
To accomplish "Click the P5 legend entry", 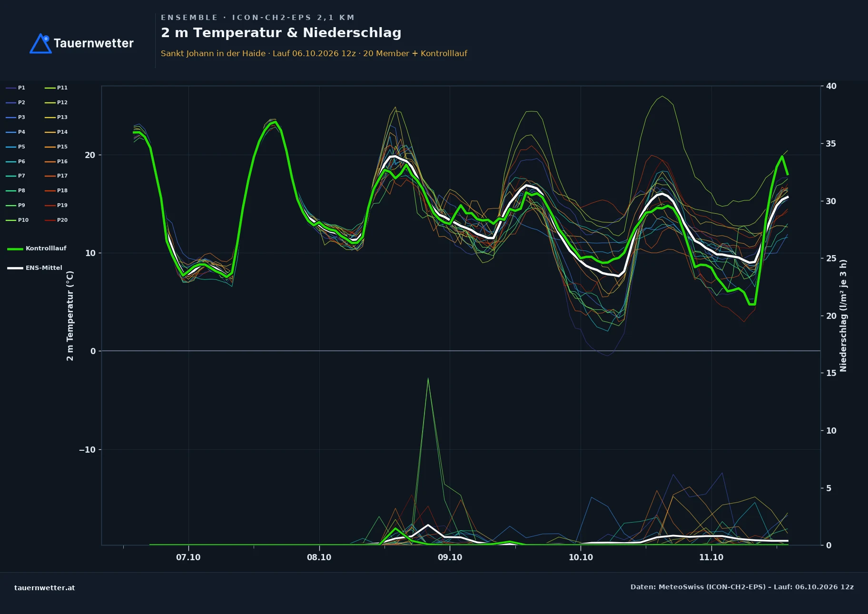I will point(16,147).
